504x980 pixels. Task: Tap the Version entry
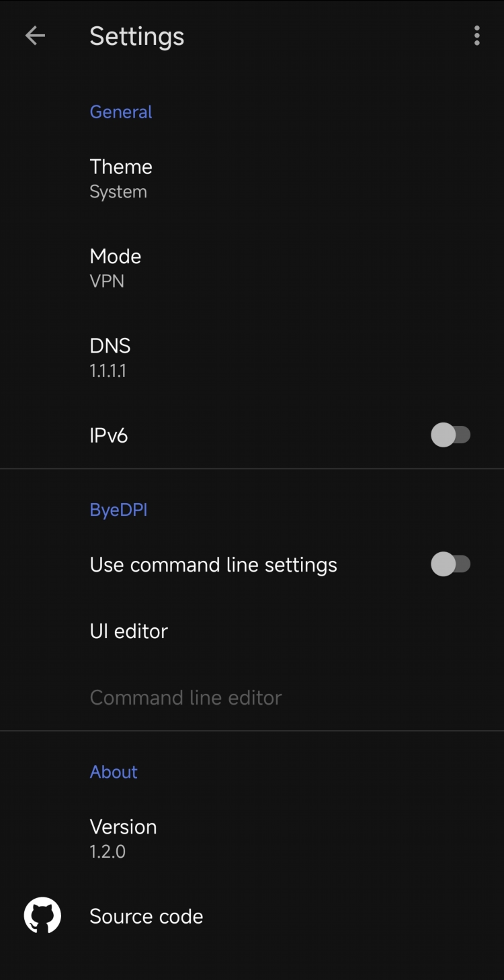(252, 838)
